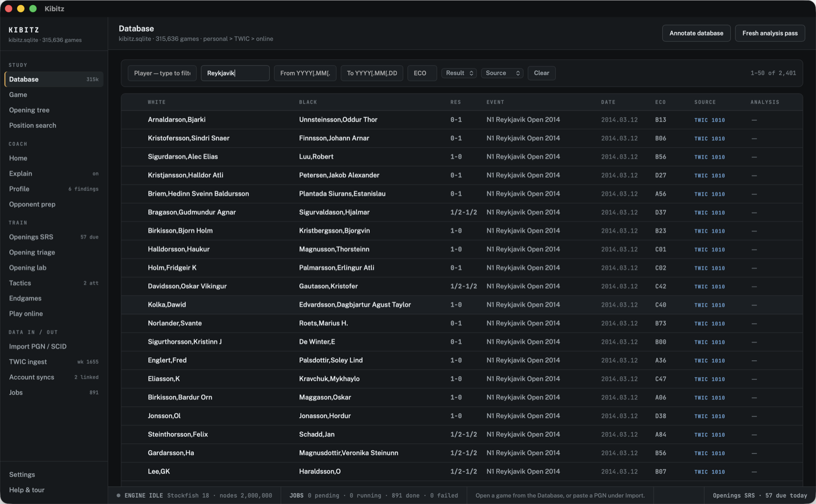Sort by the BLACK column header
The image size is (816, 504).
pos(308,102)
